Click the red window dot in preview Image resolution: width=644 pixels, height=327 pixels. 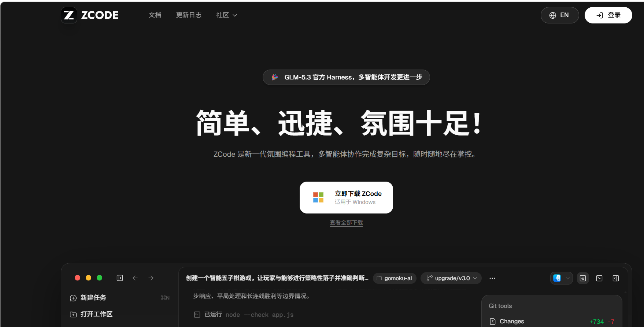click(77, 278)
